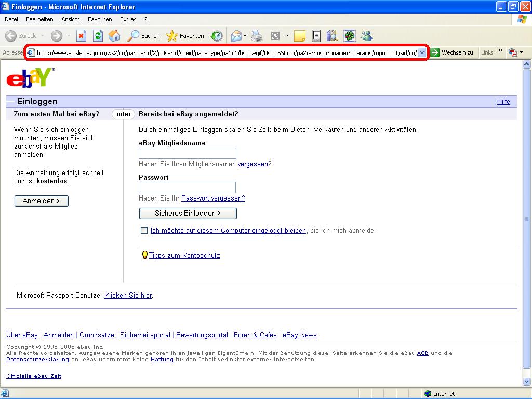
Task: Go to the home page icon
Action: point(114,36)
